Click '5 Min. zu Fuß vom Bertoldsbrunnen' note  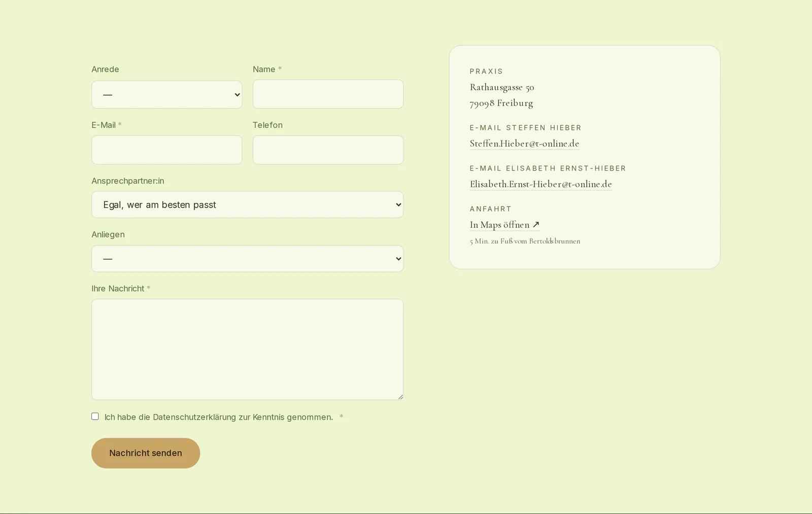pos(525,241)
